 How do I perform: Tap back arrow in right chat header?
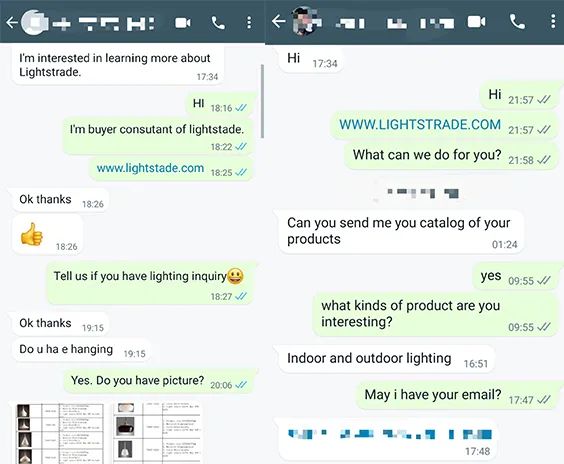[279, 21]
